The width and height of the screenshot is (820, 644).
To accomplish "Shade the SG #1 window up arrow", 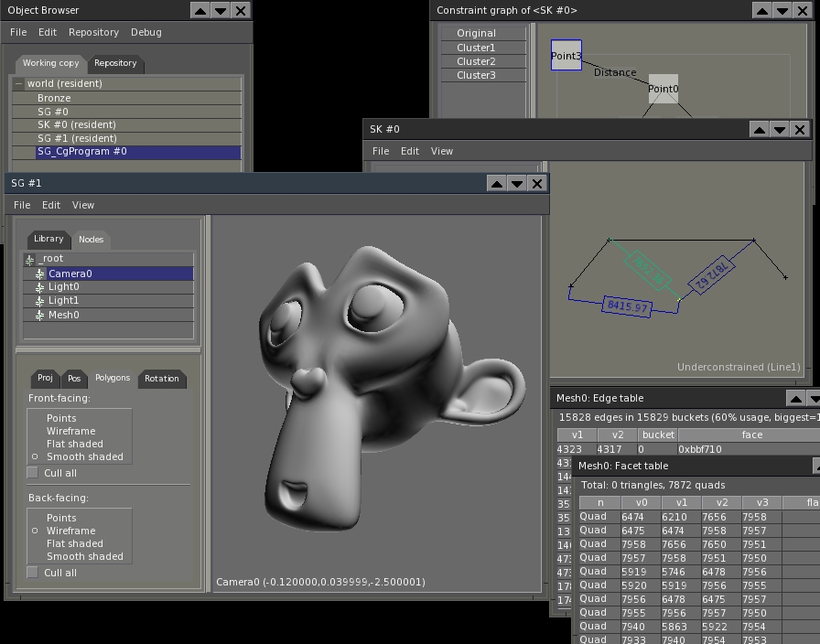I will tap(496, 184).
